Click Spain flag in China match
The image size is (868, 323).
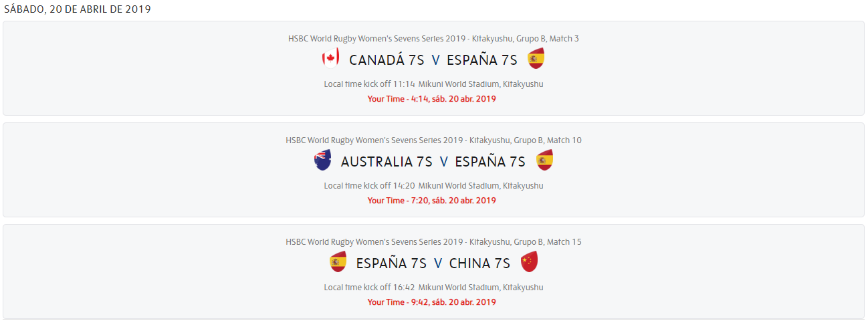[338, 262]
